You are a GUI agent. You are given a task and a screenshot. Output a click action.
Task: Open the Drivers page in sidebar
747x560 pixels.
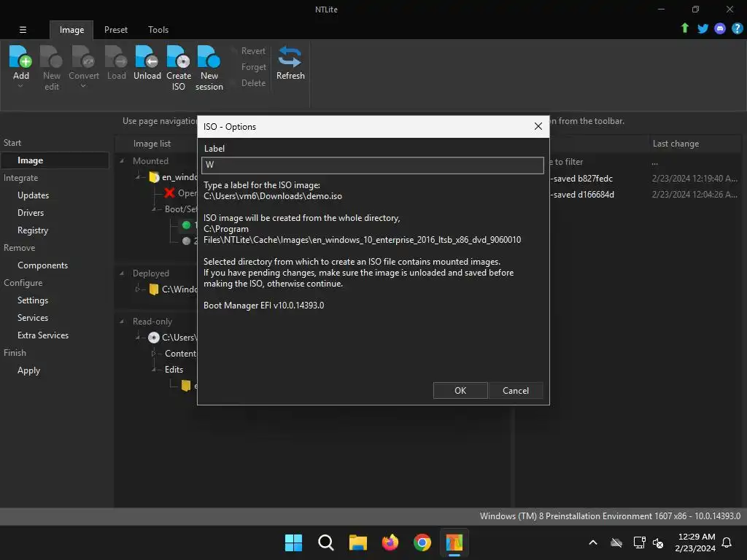point(31,213)
